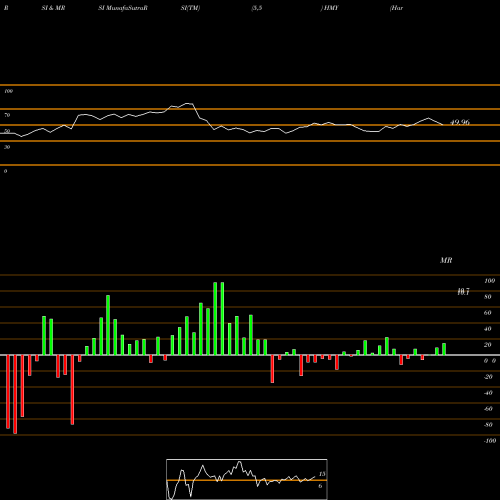Click the 50 level label on RSI axis
This screenshot has width=500, height=500.
(7, 131)
